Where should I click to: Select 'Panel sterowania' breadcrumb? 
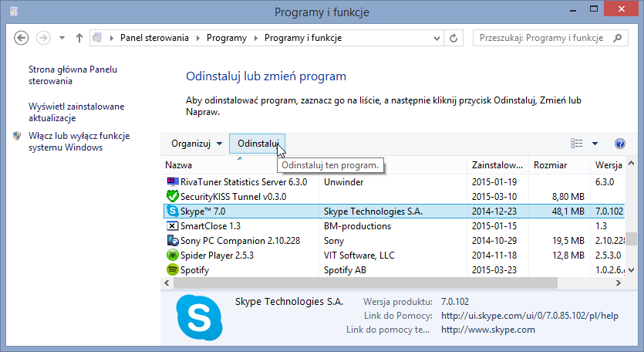click(154, 38)
